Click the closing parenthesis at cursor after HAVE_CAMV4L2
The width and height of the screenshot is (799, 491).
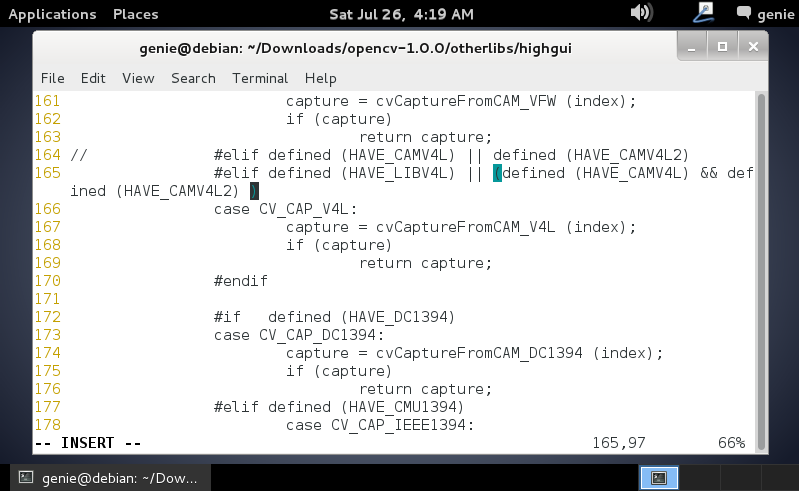point(254,191)
